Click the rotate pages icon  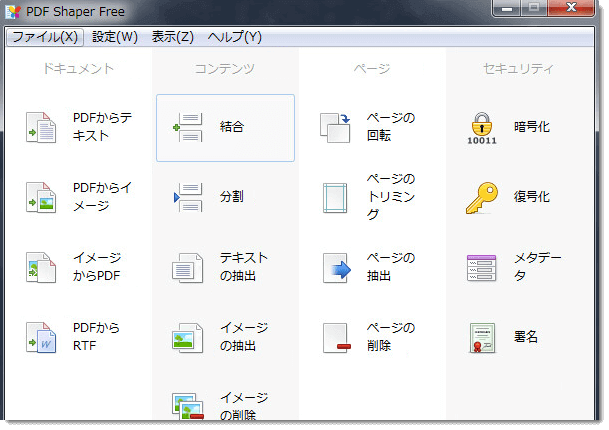tap(335, 127)
